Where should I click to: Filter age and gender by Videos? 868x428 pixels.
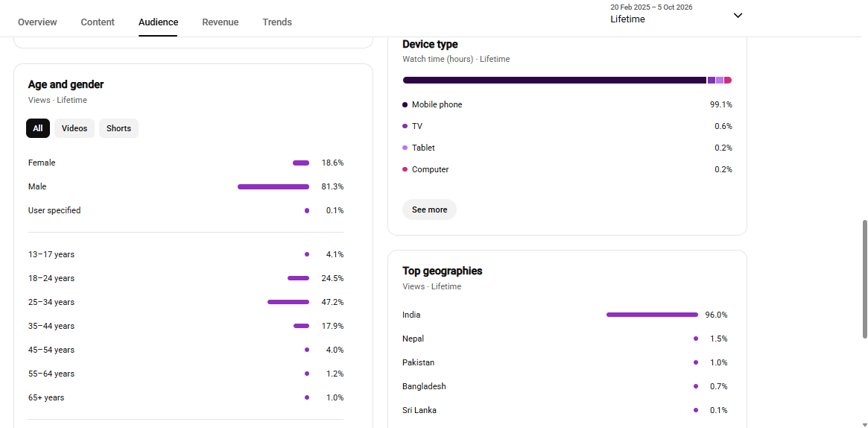(75, 128)
